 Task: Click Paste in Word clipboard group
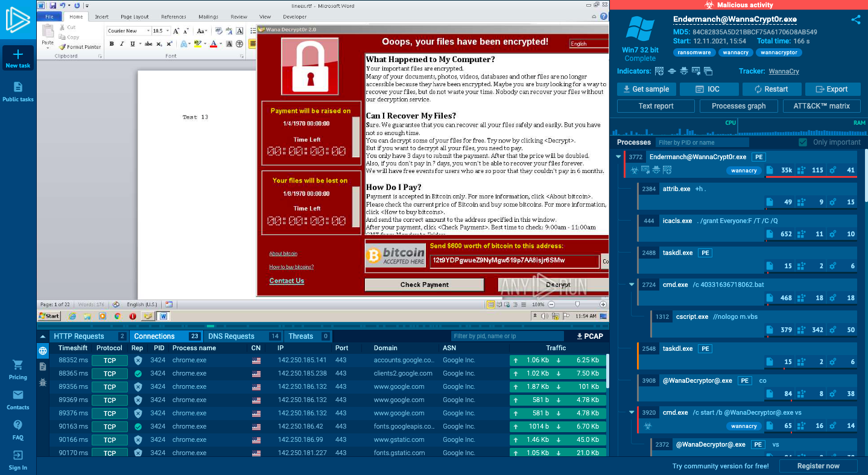click(x=48, y=36)
